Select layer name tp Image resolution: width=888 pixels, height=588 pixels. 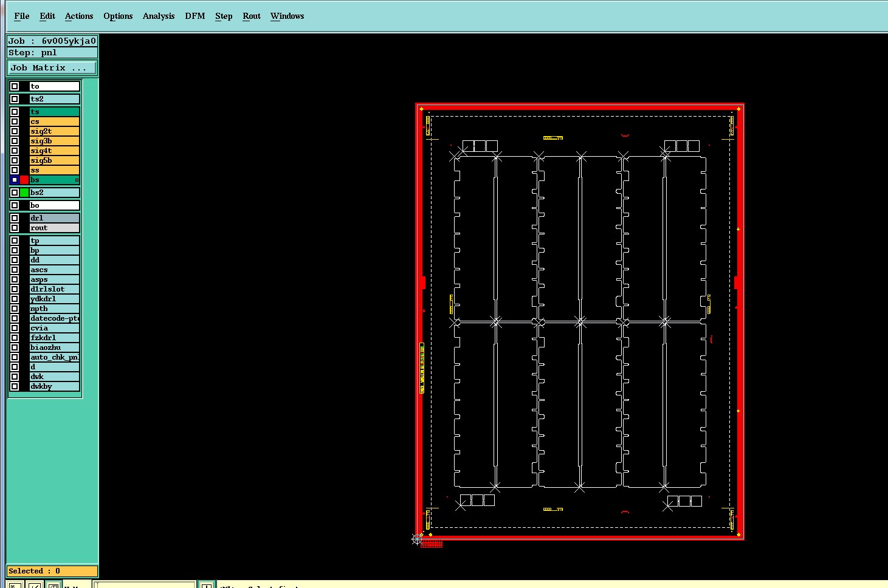pyautogui.click(x=54, y=241)
